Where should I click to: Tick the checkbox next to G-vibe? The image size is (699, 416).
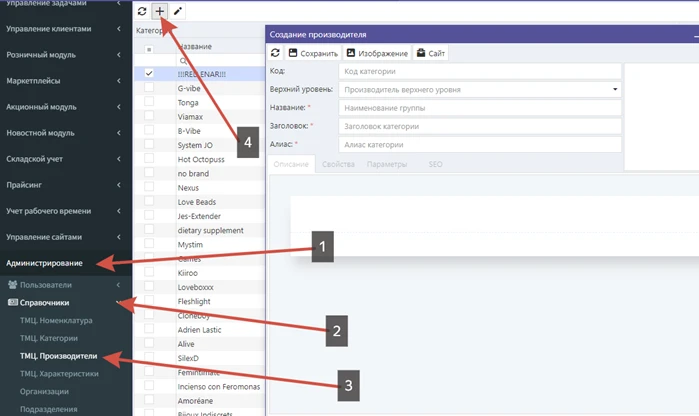pyautogui.click(x=149, y=88)
